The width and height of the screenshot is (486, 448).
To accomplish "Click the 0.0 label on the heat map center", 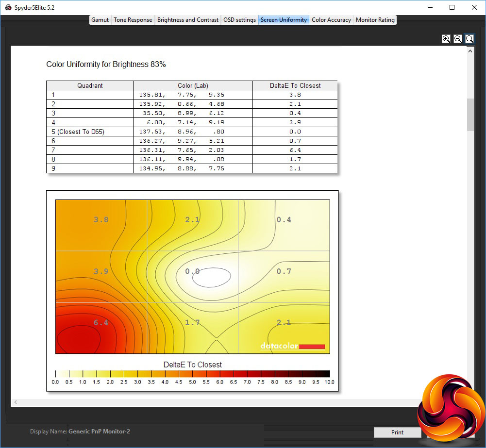I will point(192,271).
